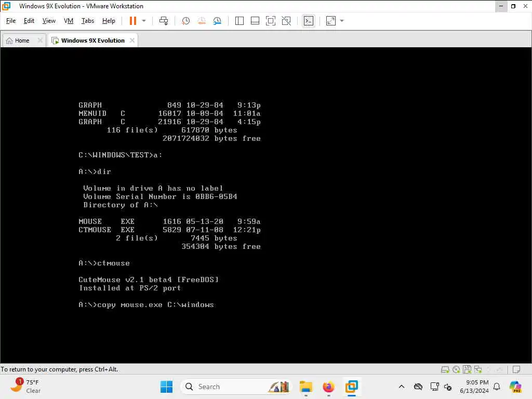The height and width of the screenshot is (399, 532).
Task: Toggle the library sidebar view
Action: (x=239, y=21)
